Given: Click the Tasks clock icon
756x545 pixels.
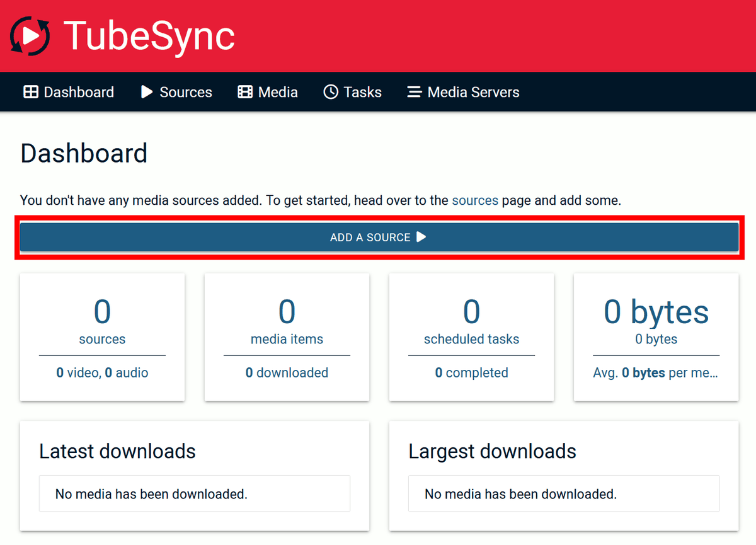Looking at the screenshot, I should 331,92.
